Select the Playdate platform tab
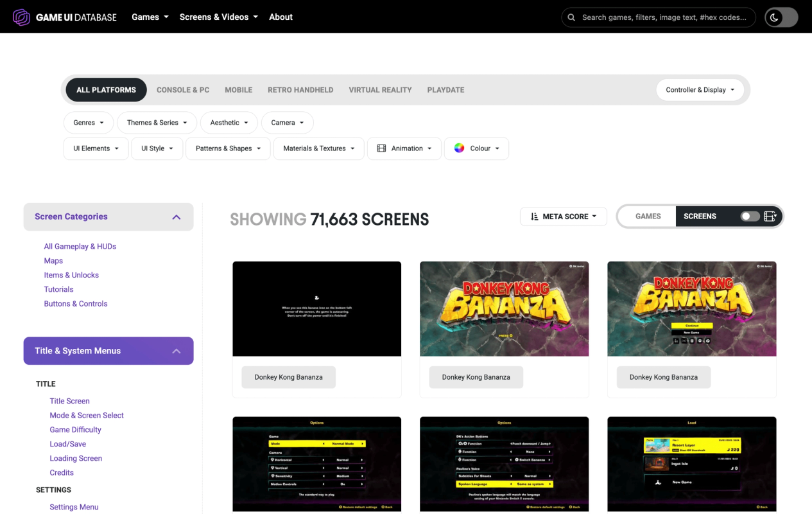812x514 pixels. tap(445, 90)
